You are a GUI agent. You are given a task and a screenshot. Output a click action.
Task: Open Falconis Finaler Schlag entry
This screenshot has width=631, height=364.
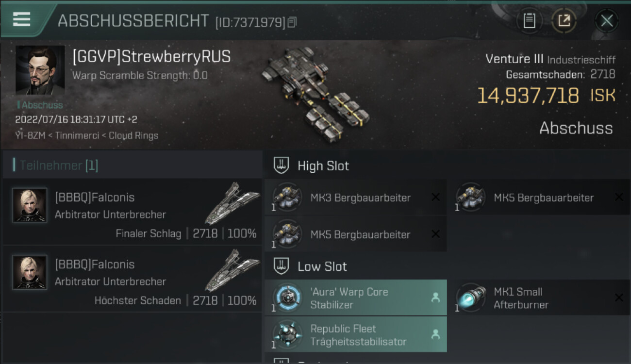pyautogui.click(x=132, y=212)
